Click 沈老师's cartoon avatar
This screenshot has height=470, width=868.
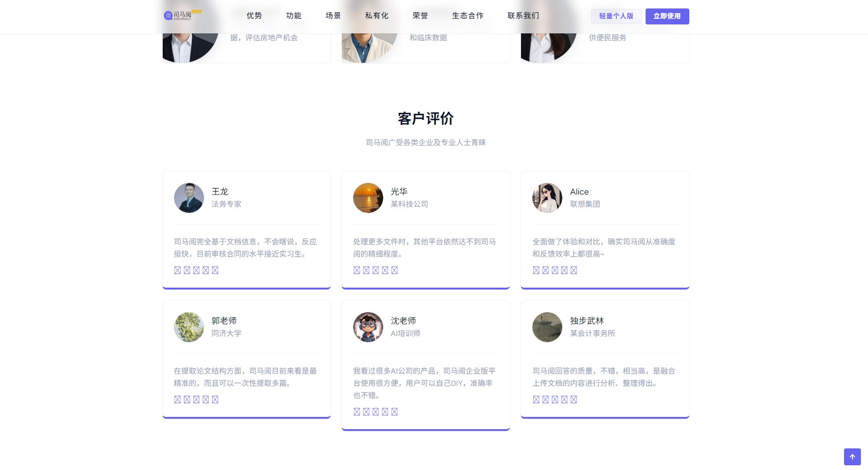click(368, 327)
